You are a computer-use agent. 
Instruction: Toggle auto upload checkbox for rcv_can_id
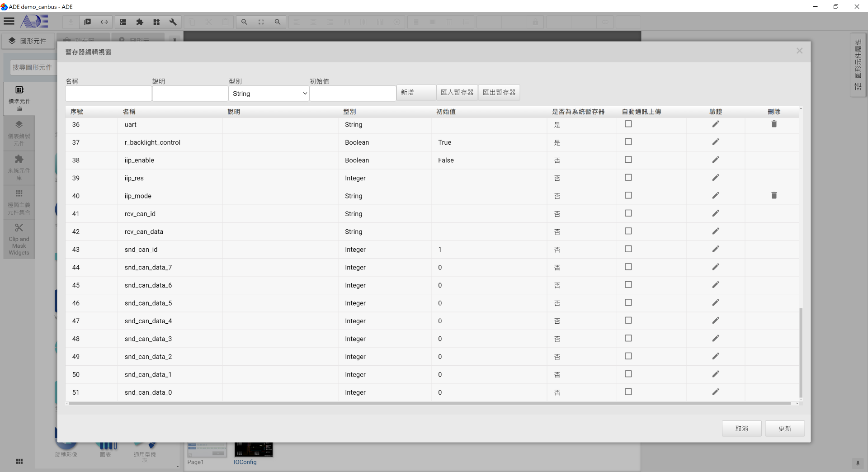[x=628, y=213]
